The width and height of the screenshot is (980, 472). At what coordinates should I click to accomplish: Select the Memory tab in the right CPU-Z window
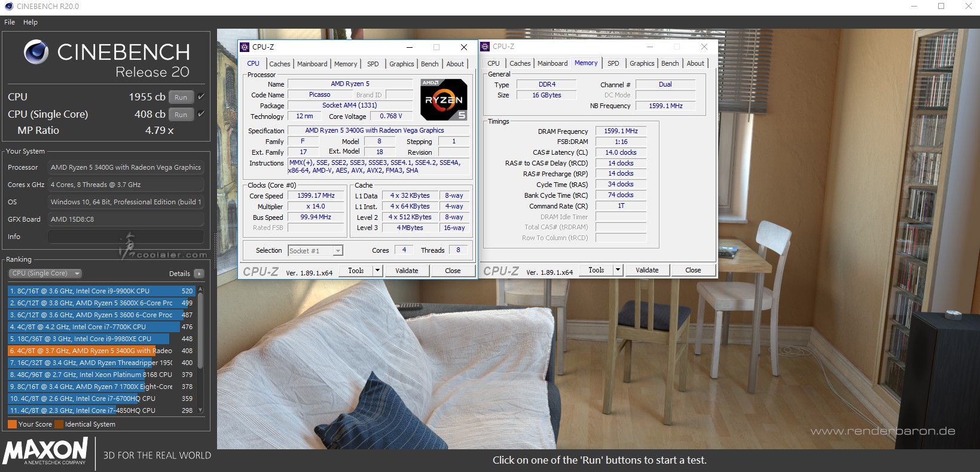point(586,63)
